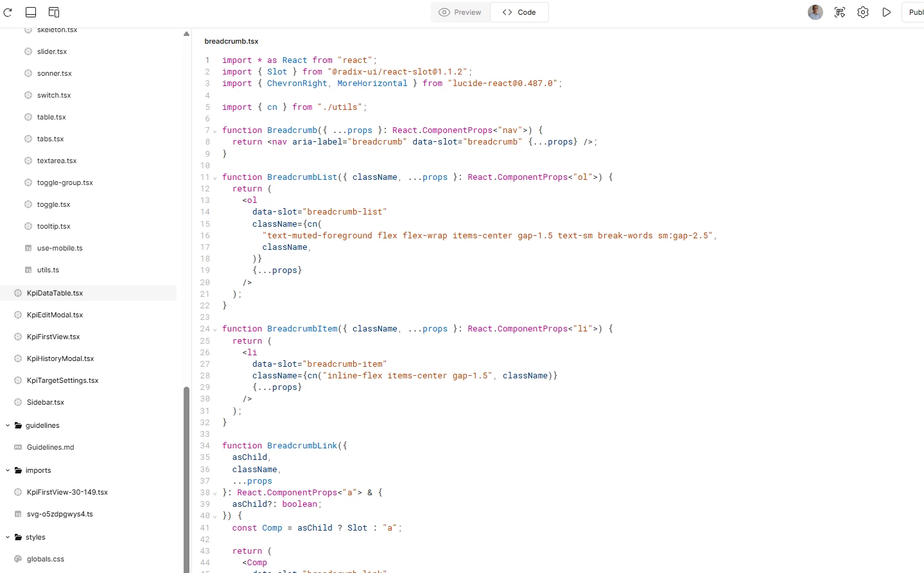
Task: Open the user avatar profile
Action: click(x=815, y=12)
